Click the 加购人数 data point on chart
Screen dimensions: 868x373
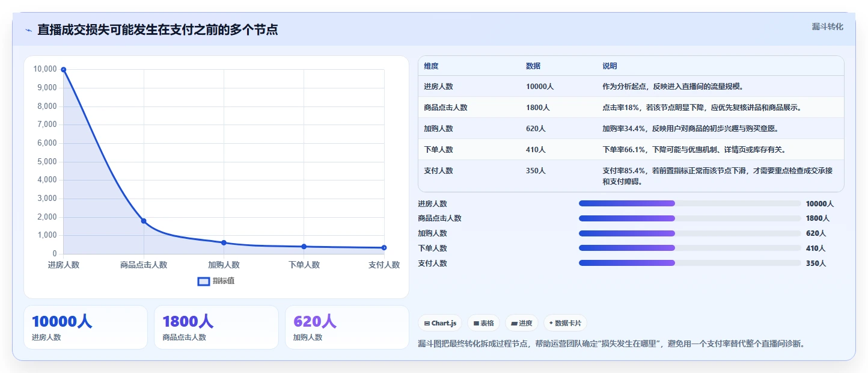click(x=224, y=242)
